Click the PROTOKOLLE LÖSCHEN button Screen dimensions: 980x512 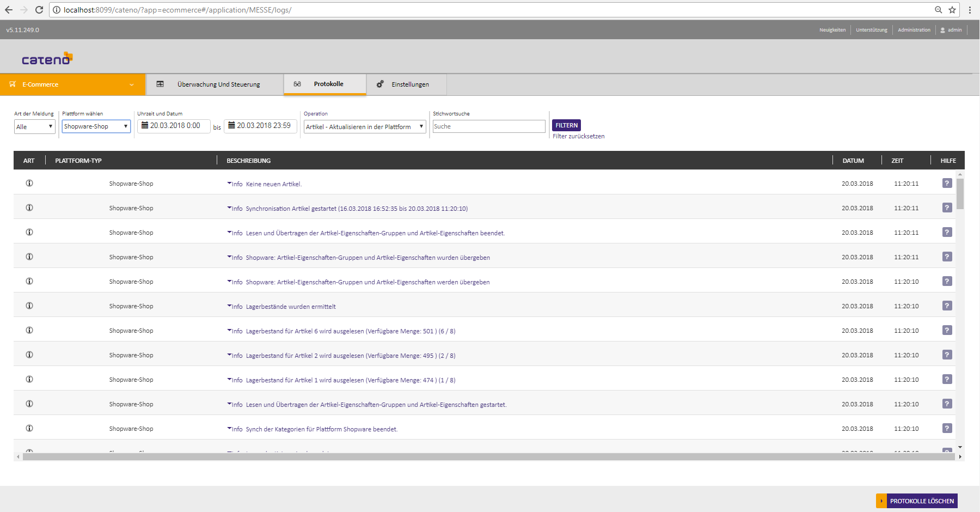[x=921, y=501]
